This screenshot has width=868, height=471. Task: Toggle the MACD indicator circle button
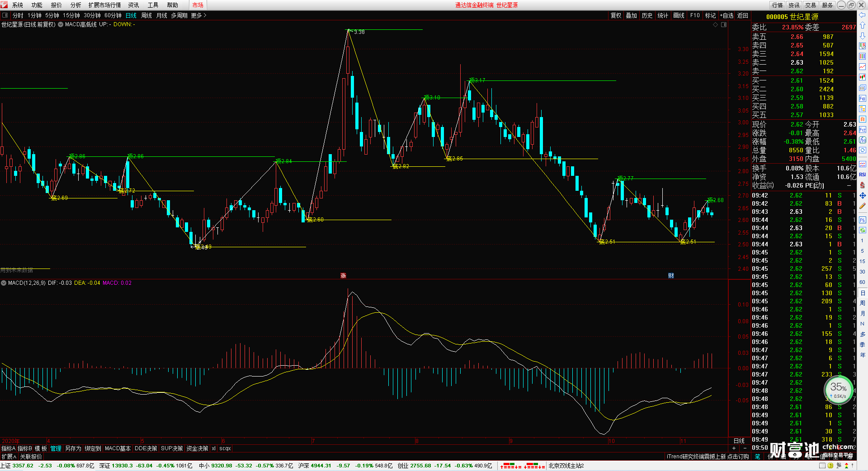click(x=4, y=283)
